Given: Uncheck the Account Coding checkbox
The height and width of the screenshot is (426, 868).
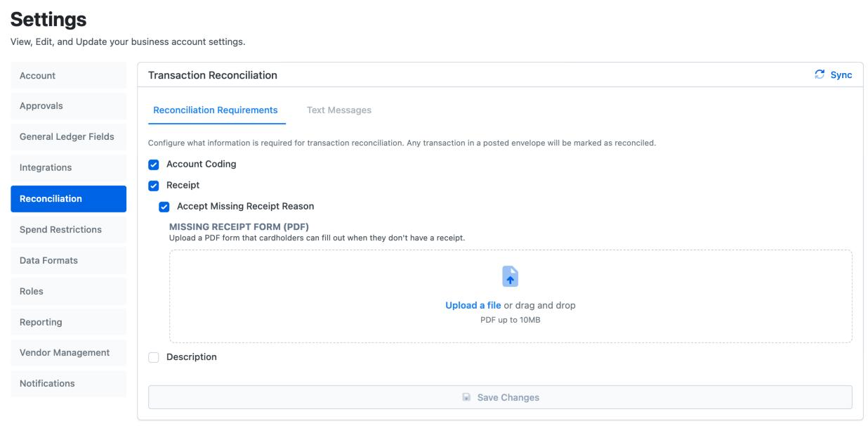Looking at the screenshot, I should (154, 164).
